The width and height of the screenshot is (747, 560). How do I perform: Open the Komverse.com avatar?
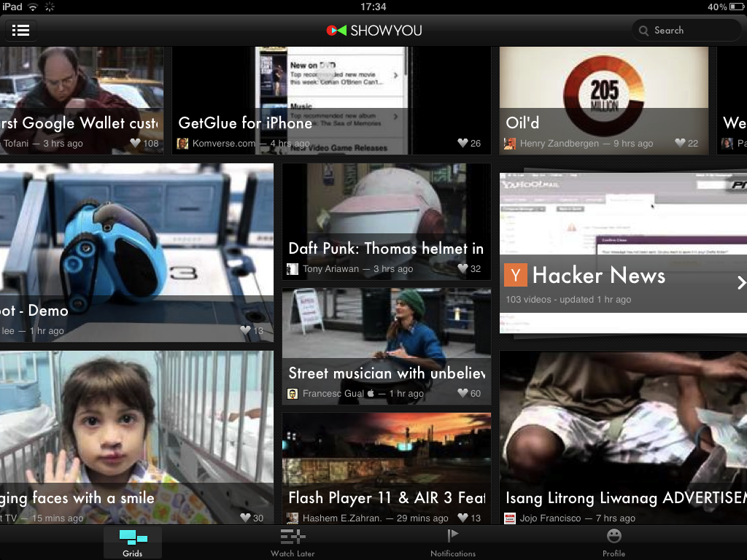pos(182,144)
